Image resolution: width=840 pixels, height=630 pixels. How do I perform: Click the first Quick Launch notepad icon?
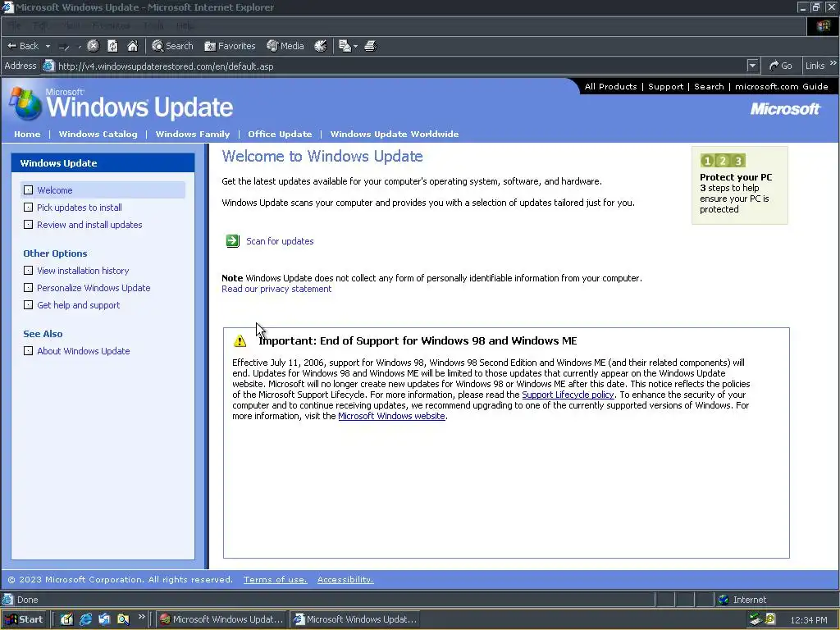point(66,619)
